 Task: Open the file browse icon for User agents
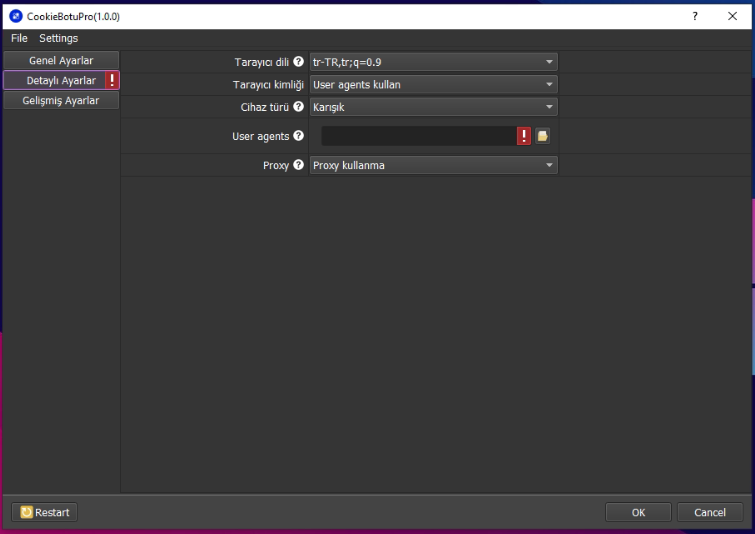click(x=542, y=136)
